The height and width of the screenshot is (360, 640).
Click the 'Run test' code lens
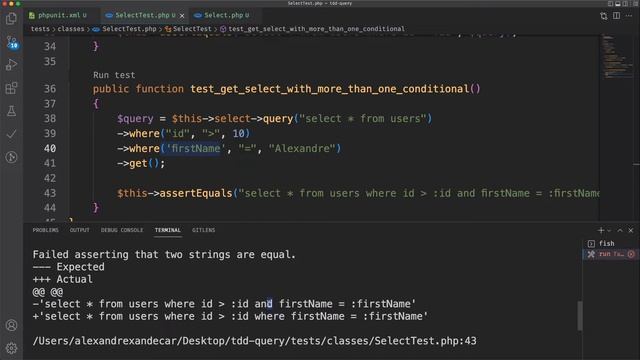point(114,75)
